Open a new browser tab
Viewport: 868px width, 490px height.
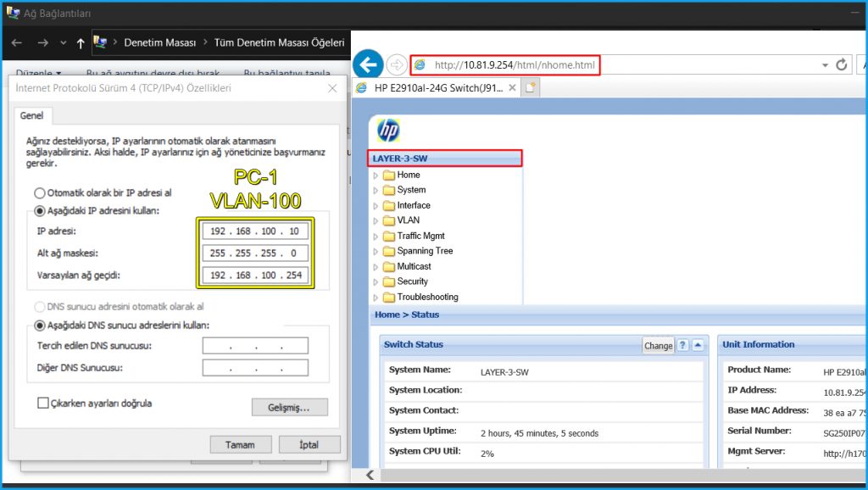click(531, 87)
